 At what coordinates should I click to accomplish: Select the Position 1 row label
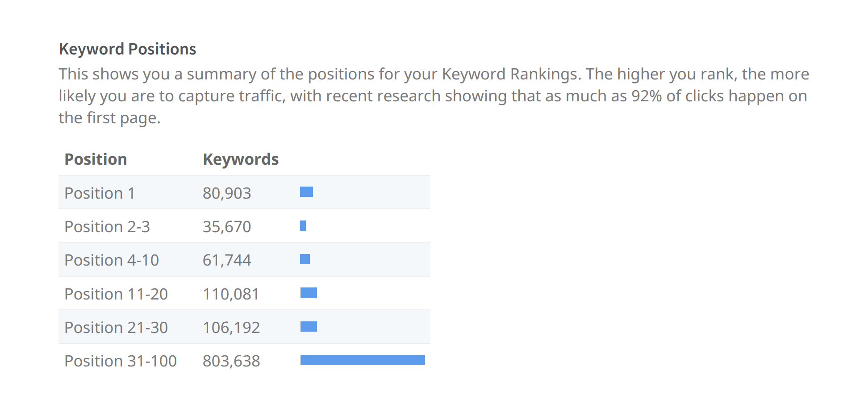coord(100,193)
